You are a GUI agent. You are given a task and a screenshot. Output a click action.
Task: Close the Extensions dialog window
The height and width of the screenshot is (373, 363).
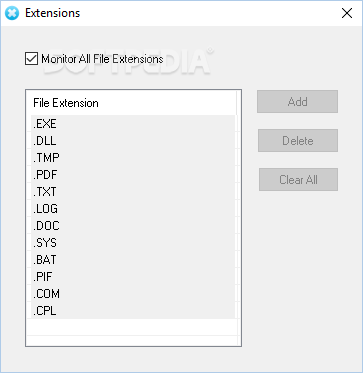click(347, 13)
